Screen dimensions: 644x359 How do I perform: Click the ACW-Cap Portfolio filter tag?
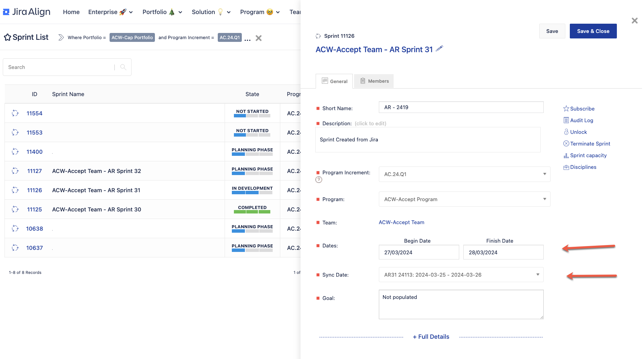tap(132, 37)
